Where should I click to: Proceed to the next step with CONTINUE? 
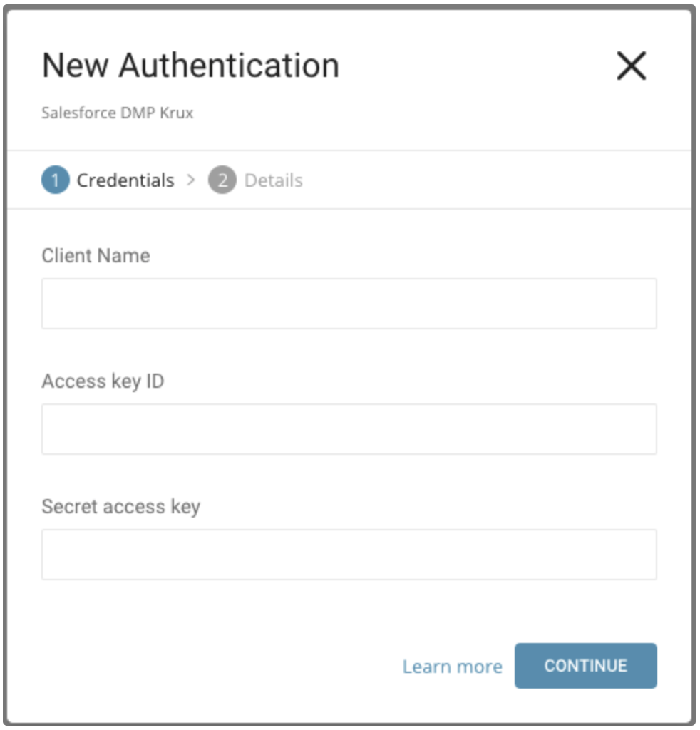[585, 666]
